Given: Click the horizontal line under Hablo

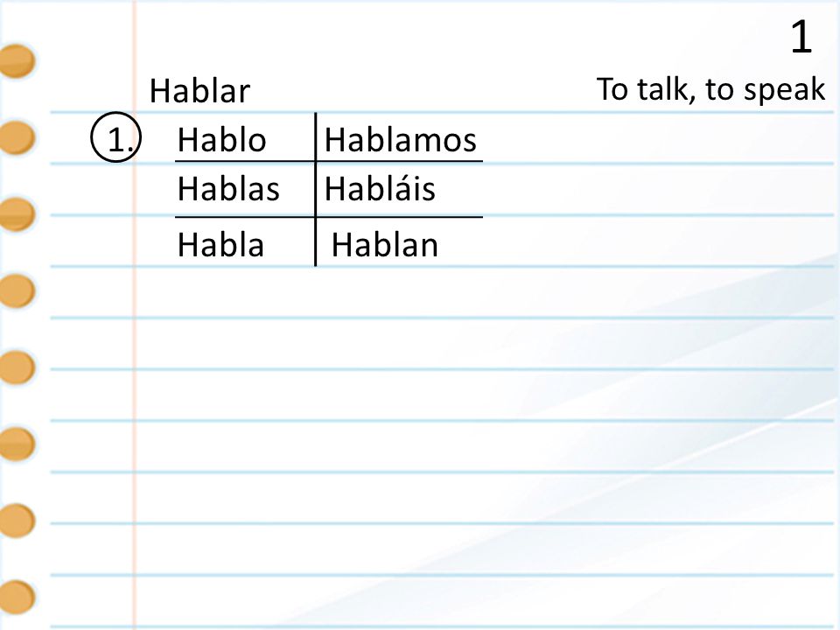Looking at the screenshot, I should click(329, 161).
